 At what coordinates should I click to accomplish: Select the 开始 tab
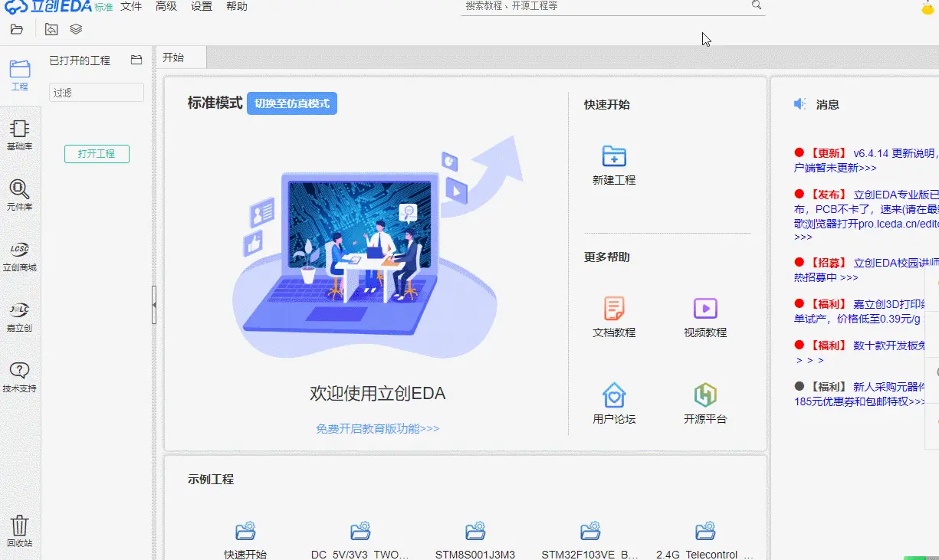pos(181,57)
